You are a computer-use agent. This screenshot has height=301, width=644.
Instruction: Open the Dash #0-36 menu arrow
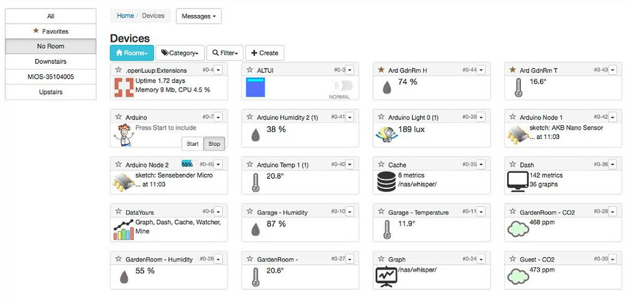click(612, 165)
